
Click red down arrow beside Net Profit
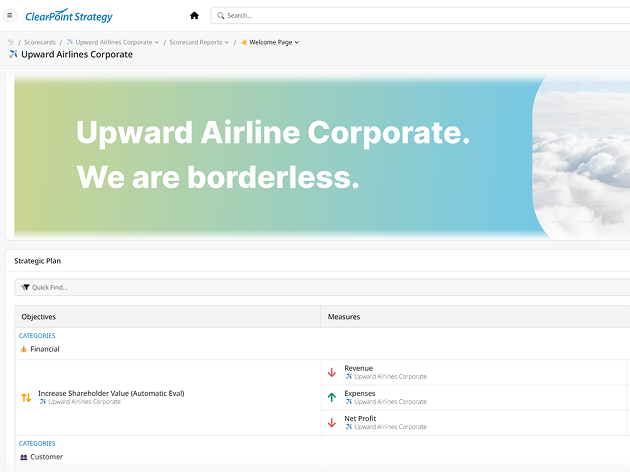[332, 423]
